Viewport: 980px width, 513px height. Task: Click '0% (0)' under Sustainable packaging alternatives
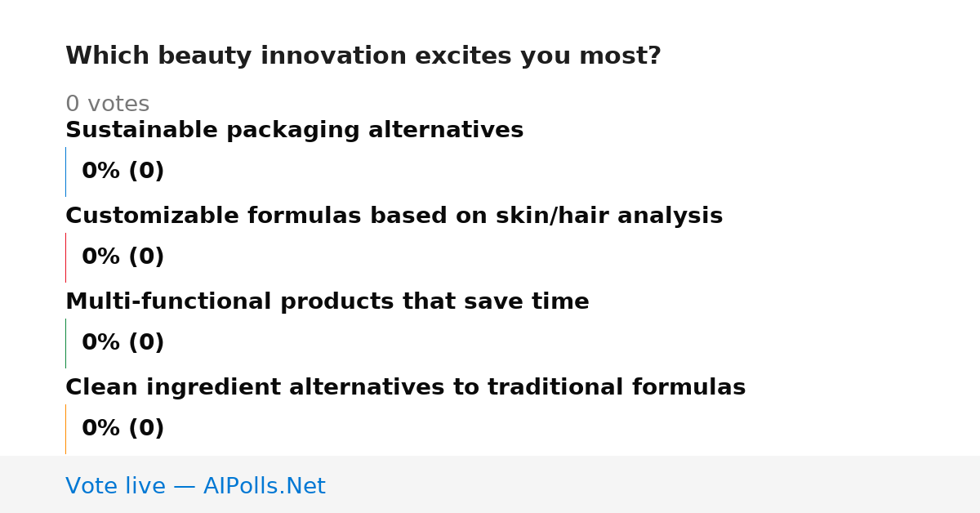point(122,172)
